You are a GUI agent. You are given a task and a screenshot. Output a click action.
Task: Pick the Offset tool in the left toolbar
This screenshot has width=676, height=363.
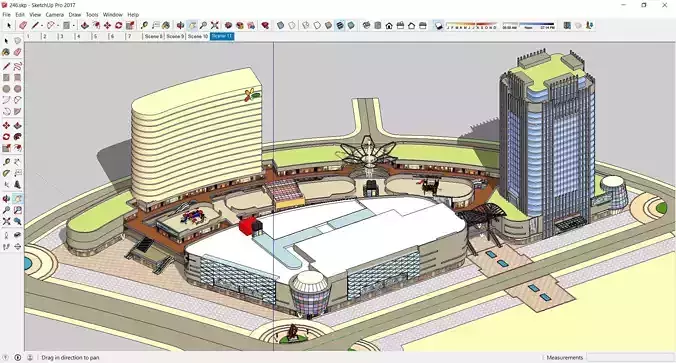click(x=17, y=148)
